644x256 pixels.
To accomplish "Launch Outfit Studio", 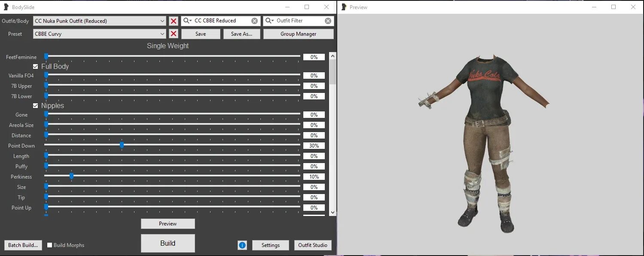I will click(313, 245).
